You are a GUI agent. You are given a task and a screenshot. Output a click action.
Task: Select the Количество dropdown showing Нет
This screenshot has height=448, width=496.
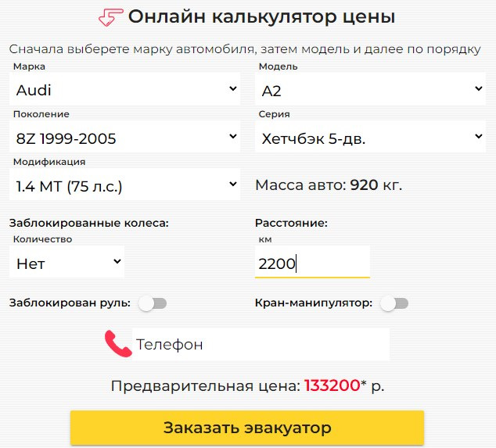pos(69,263)
